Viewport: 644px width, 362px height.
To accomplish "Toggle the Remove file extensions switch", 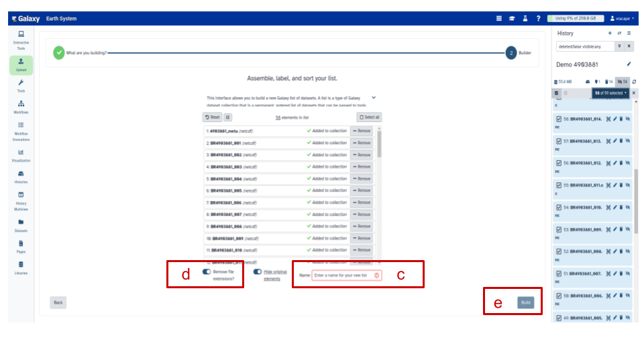I will 206,272.
